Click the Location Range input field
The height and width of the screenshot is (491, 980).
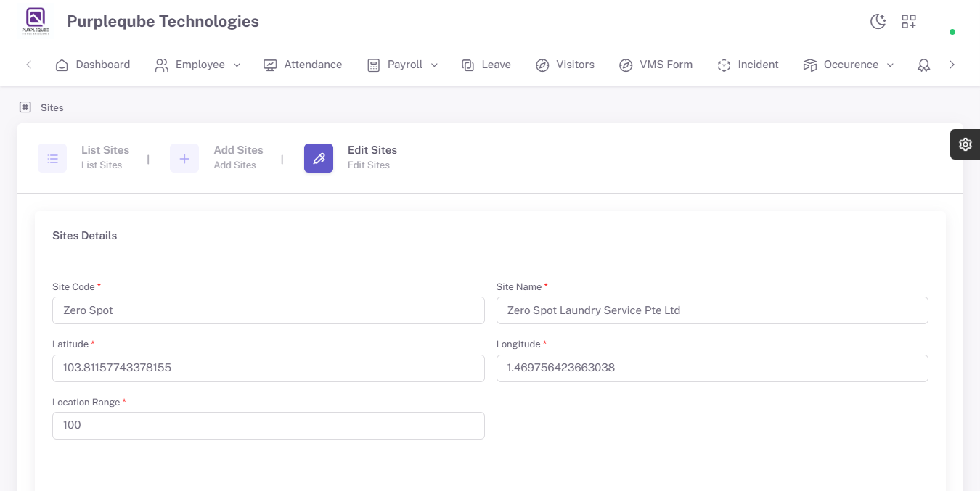point(269,426)
